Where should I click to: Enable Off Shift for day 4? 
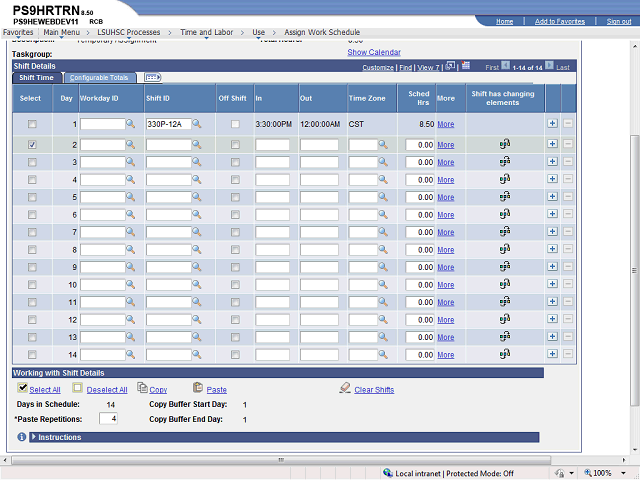click(x=235, y=180)
